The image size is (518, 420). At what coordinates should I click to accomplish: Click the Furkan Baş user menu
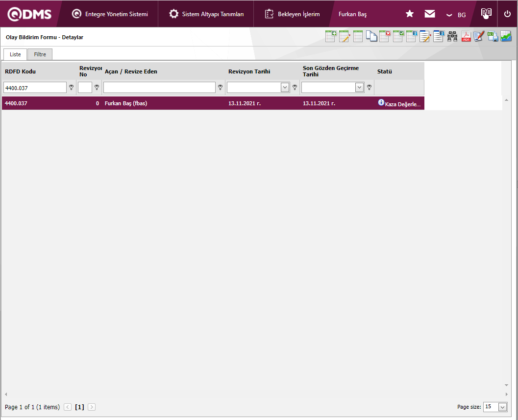[352, 14]
